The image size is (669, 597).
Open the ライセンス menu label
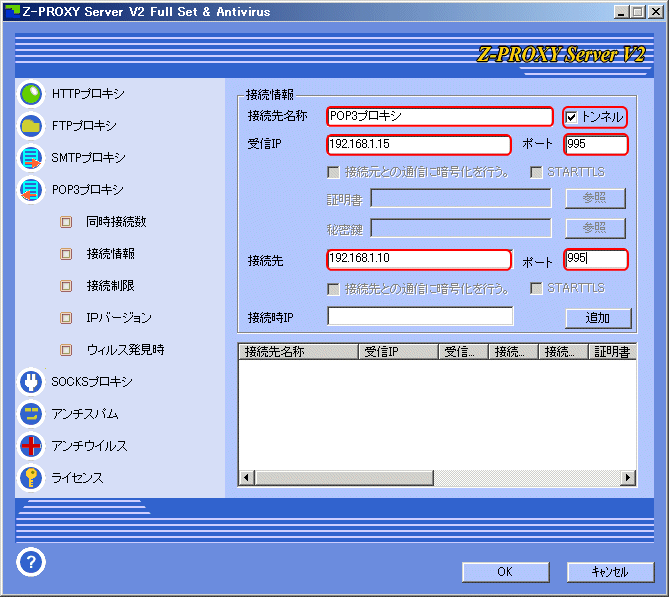(77, 478)
